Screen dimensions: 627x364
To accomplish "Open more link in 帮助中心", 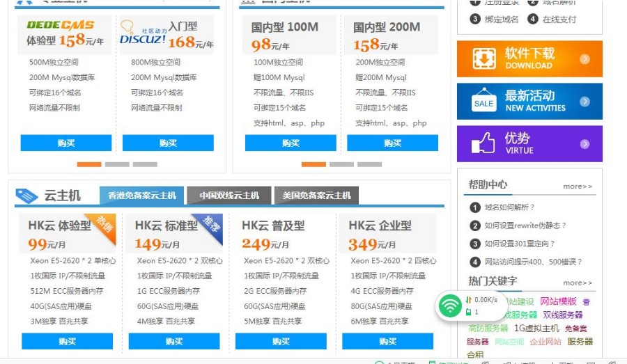I will tap(578, 187).
